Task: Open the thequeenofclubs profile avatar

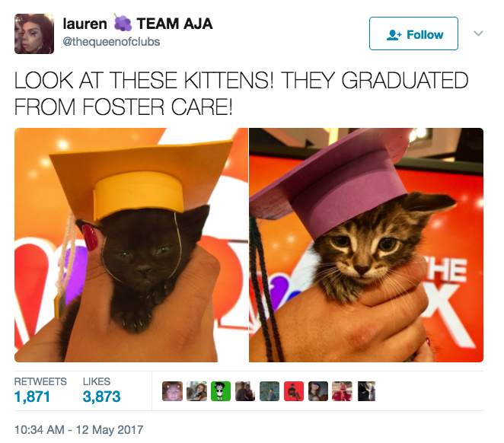Action: [34, 33]
